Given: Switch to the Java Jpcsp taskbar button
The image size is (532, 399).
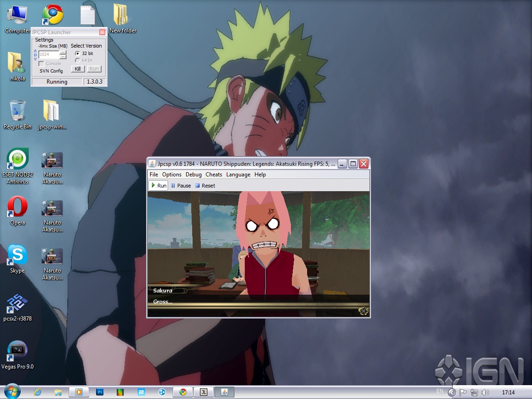Looking at the screenshot, I should click(x=224, y=392).
